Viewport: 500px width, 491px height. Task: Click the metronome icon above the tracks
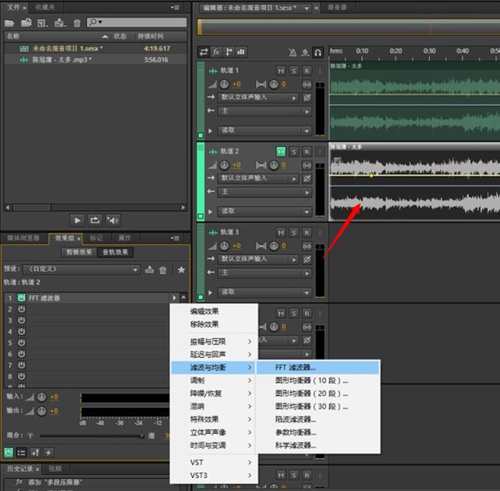point(292,52)
